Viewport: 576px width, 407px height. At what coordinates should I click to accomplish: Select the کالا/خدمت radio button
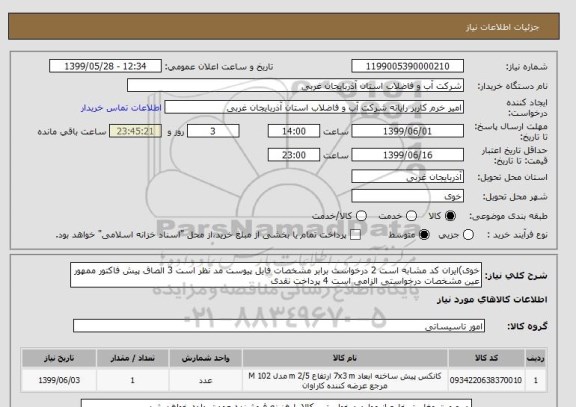[361, 216]
